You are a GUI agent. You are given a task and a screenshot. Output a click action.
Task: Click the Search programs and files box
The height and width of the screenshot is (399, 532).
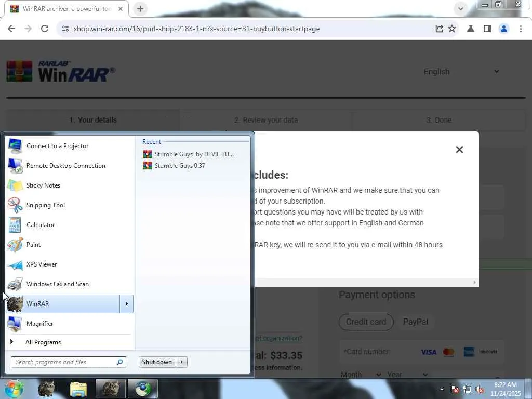click(63, 362)
